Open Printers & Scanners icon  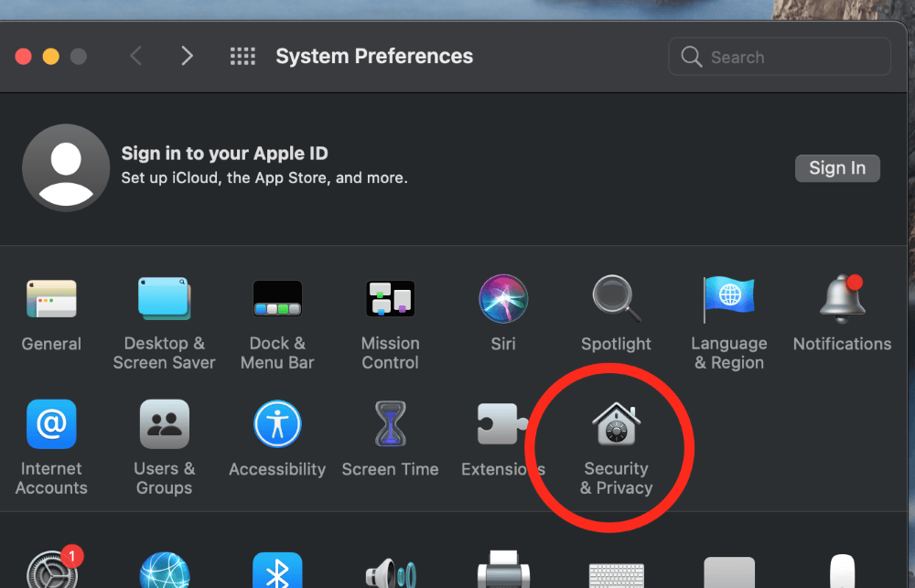tap(503, 570)
